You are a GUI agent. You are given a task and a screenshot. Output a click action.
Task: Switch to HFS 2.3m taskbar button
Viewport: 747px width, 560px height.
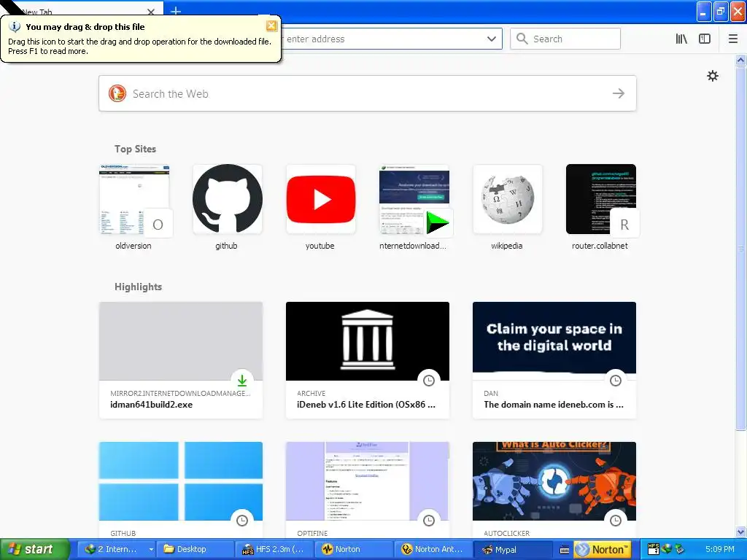pos(274,549)
